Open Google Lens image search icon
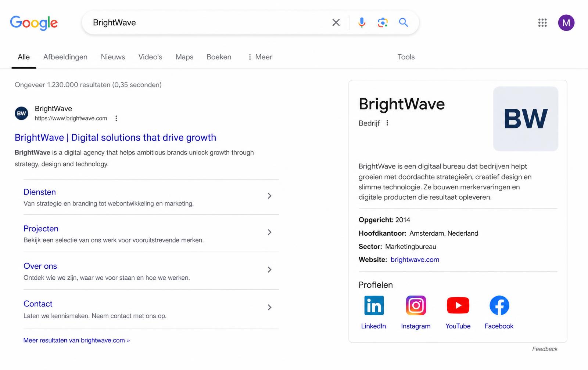 click(383, 22)
